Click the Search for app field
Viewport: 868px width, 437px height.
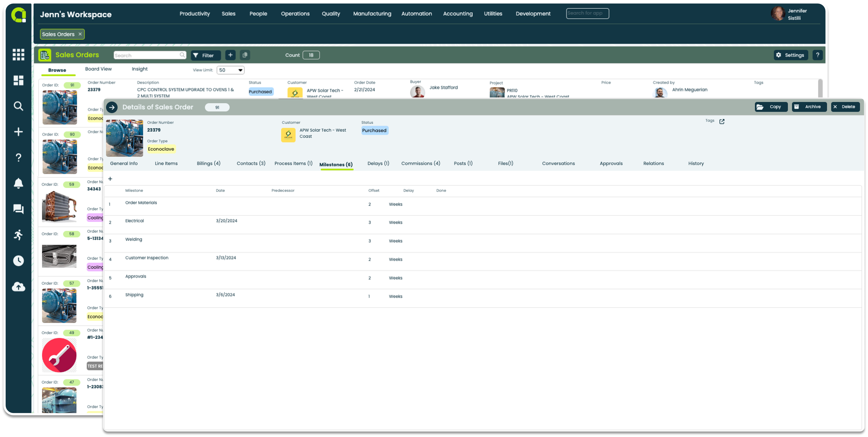(587, 14)
